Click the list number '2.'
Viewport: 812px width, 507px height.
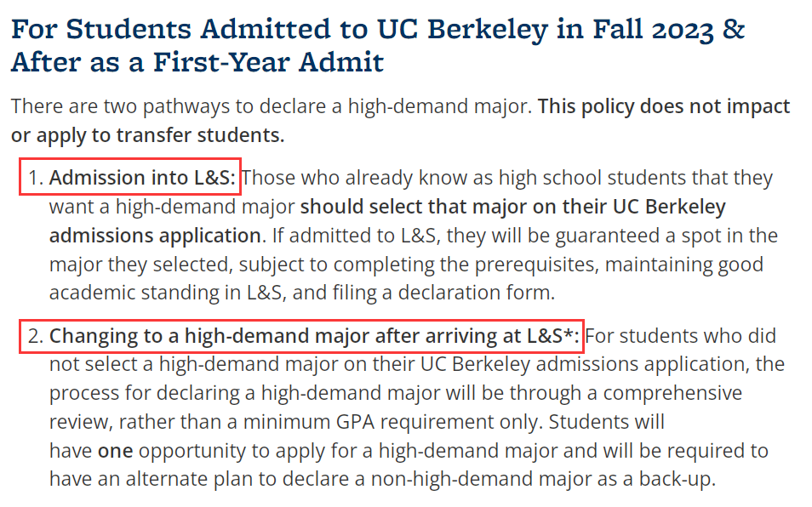(x=35, y=336)
